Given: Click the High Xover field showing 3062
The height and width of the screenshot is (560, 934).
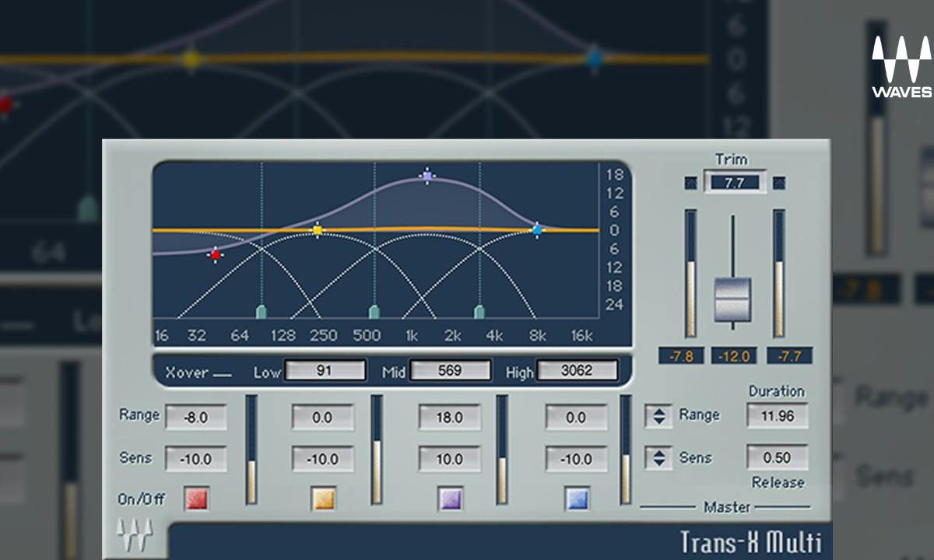Looking at the screenshot, I should (577, 371).
